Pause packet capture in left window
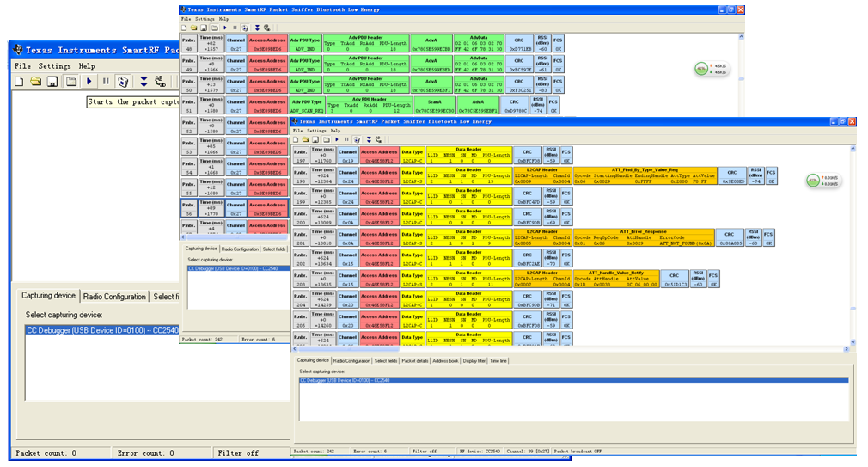This screenshot has height=467, width=868. click(x=106, y=82)
